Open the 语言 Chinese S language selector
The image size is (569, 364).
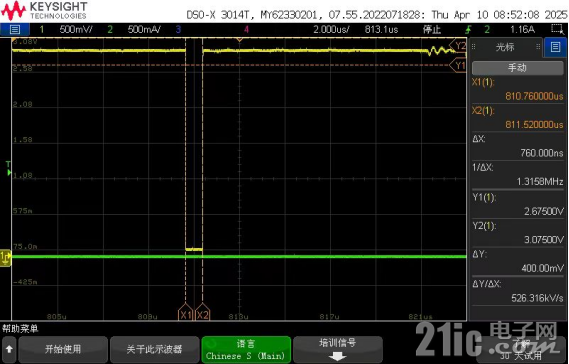[x=246, y=349]
